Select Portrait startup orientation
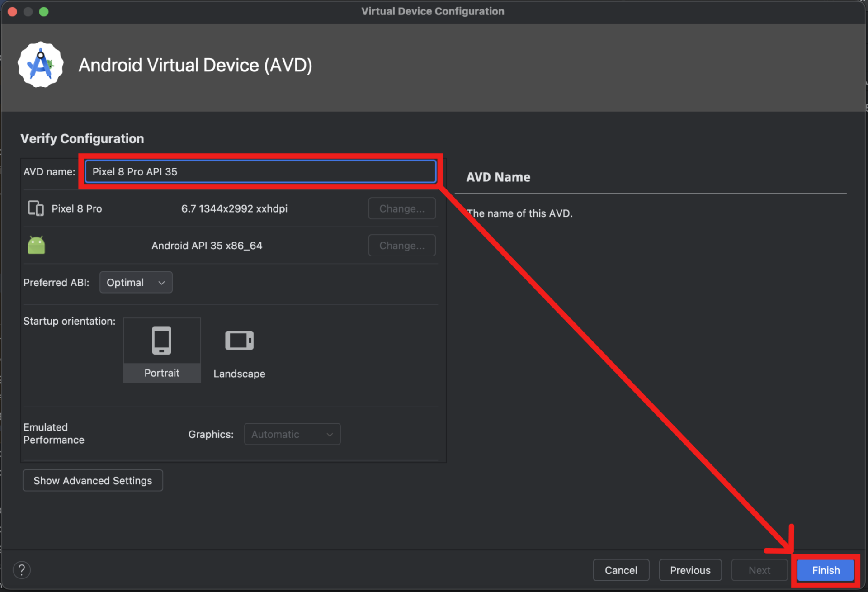This screenshot has width=868, height=592. click(162, 373)
